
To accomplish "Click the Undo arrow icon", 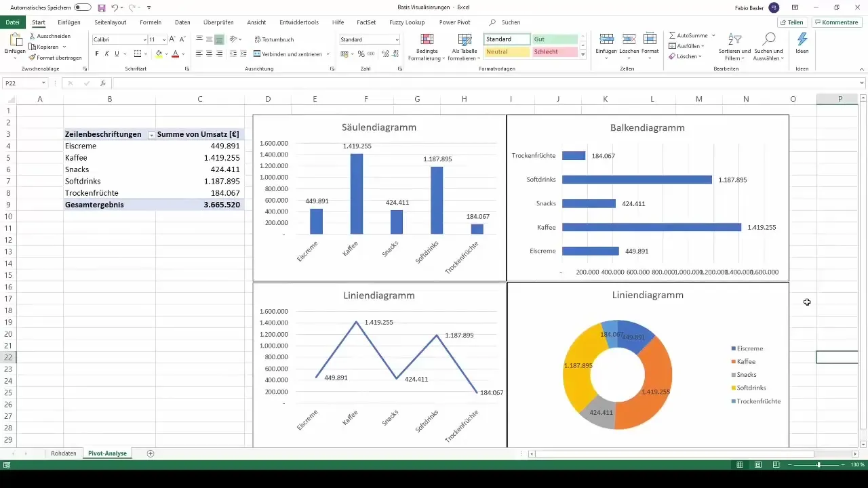I will (115, 7).
